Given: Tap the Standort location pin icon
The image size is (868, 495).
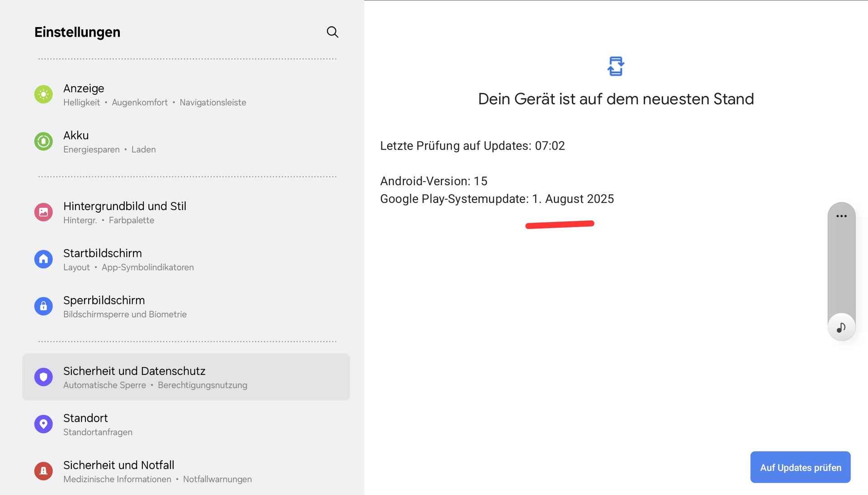Looking at the screenshot, I should point(43,424).
